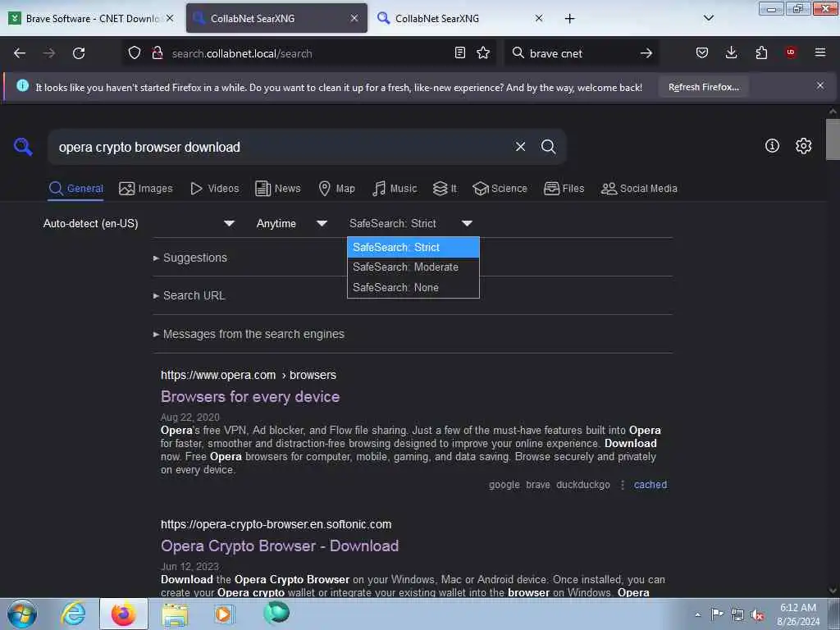Open cached version of Opera result
This screenshot has width=840, height=630.
(651, 485)
